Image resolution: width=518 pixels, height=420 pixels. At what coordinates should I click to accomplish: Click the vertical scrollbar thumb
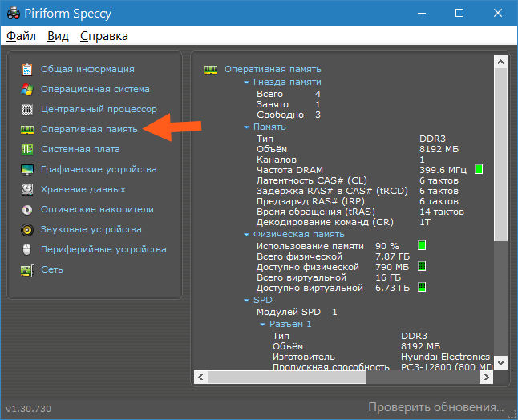[x=500, y=155]
